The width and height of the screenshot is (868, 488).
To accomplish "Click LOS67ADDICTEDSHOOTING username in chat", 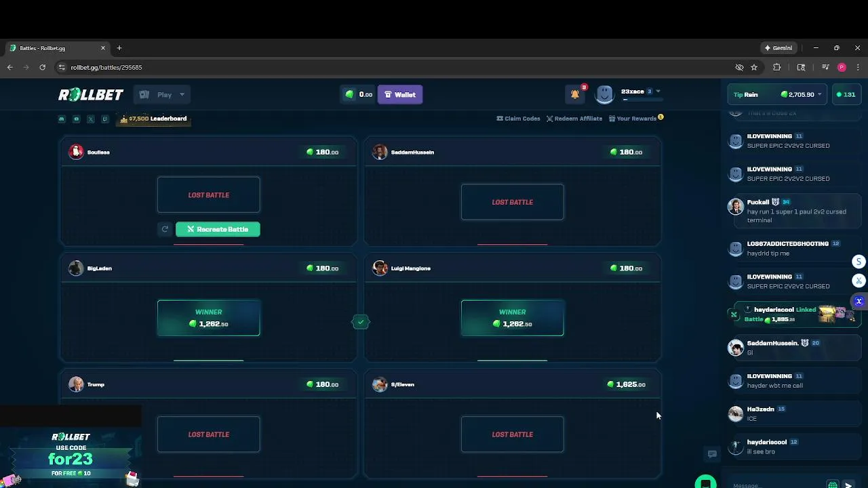I will coord(788,244).
